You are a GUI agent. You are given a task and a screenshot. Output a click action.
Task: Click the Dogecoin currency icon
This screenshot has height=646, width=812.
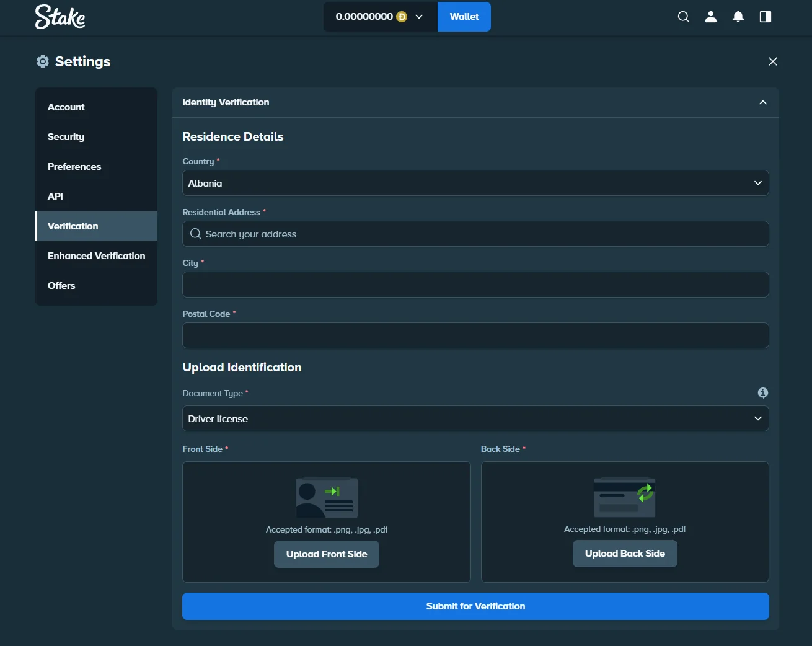(x=402, y=17)
